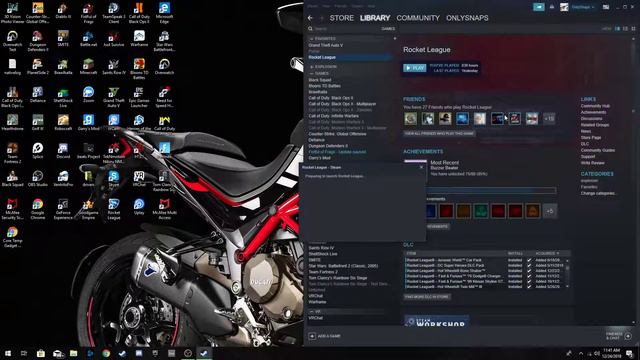Switch to the Library tab
This screenshot has width=640, height=360.
(375, 18)
